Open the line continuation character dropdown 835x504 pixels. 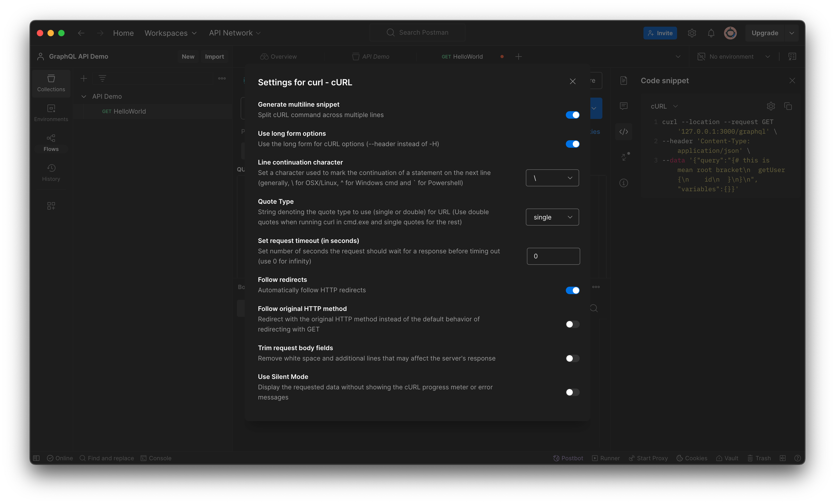pyautogui.click(x=552, y=178)
